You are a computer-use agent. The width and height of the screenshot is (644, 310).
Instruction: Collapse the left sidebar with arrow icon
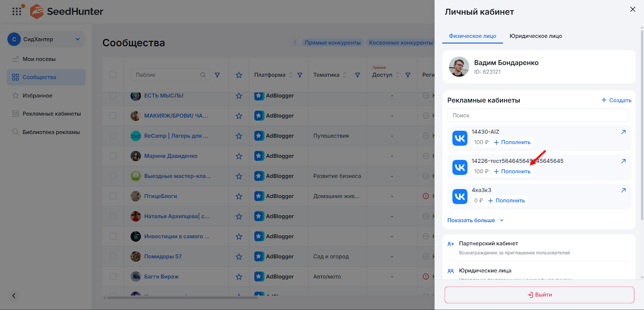(x=14, y=296)
